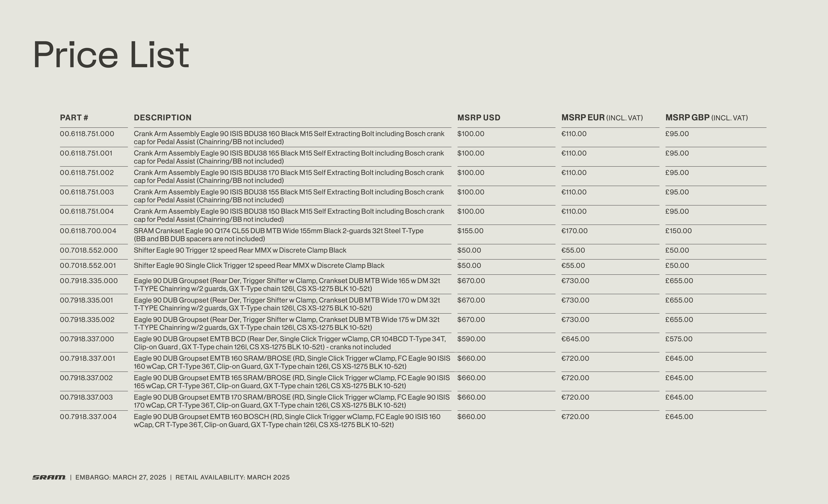Click the $590.00 USD price
The image size is (828, 504).
471,339
